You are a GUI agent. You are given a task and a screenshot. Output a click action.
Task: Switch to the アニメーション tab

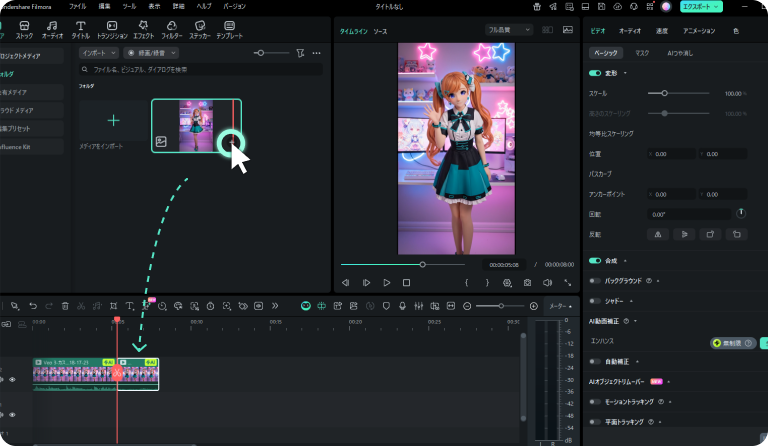click(x=698, y=31)
